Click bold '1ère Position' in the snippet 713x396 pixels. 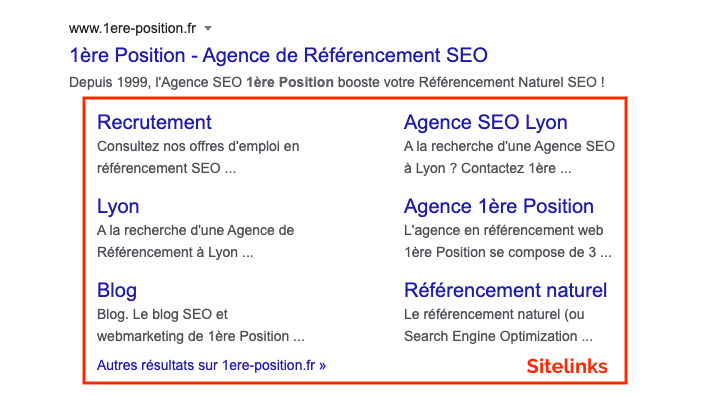click(x=290, y=83)
